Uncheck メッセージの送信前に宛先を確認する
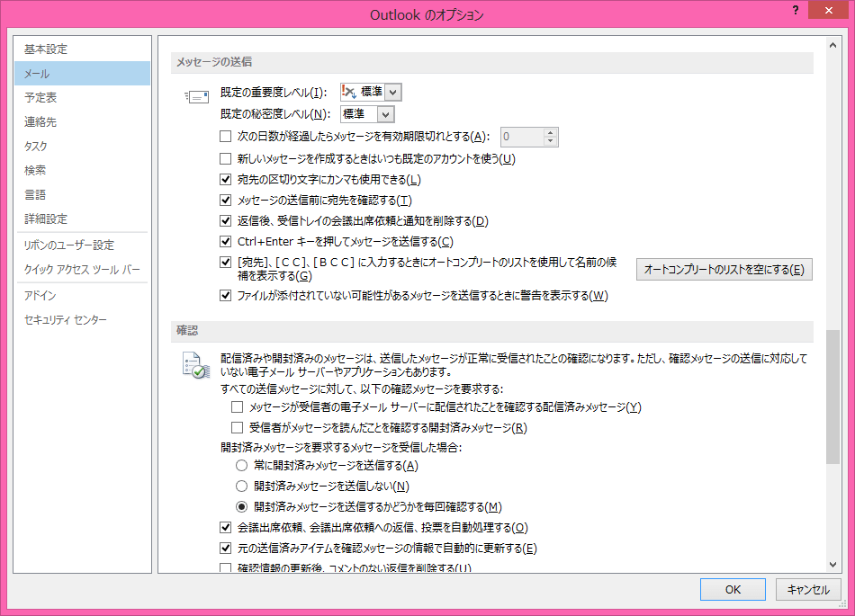 tap(225, 200)
